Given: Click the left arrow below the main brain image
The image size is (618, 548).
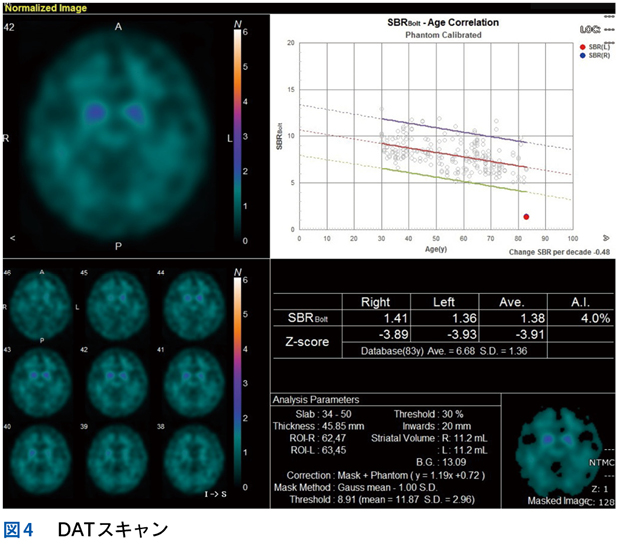Looking at the screenshot, I should 12,239.
